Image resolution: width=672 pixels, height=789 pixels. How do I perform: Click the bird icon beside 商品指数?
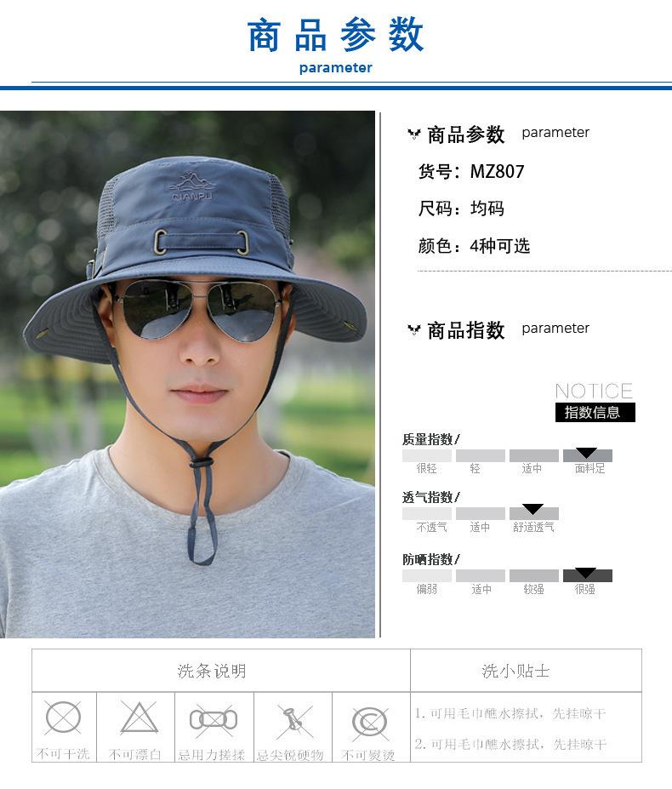[x=414, y=330]
